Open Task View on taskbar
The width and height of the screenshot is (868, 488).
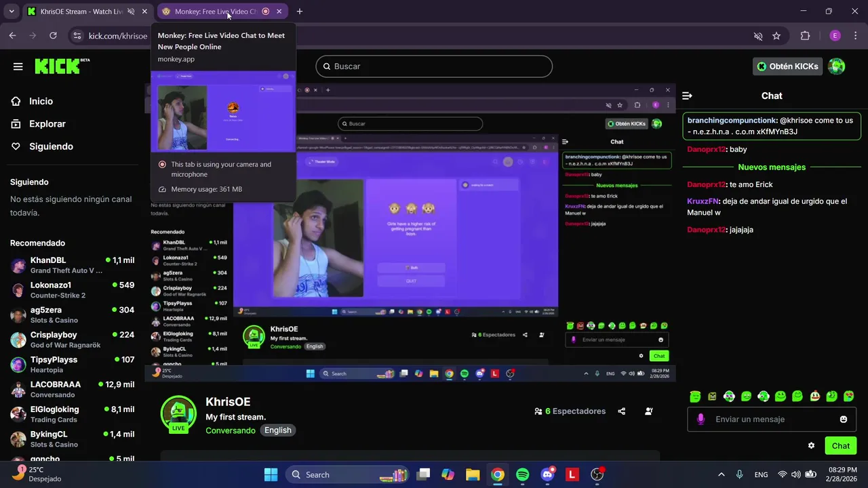click(x=423, y=474)
